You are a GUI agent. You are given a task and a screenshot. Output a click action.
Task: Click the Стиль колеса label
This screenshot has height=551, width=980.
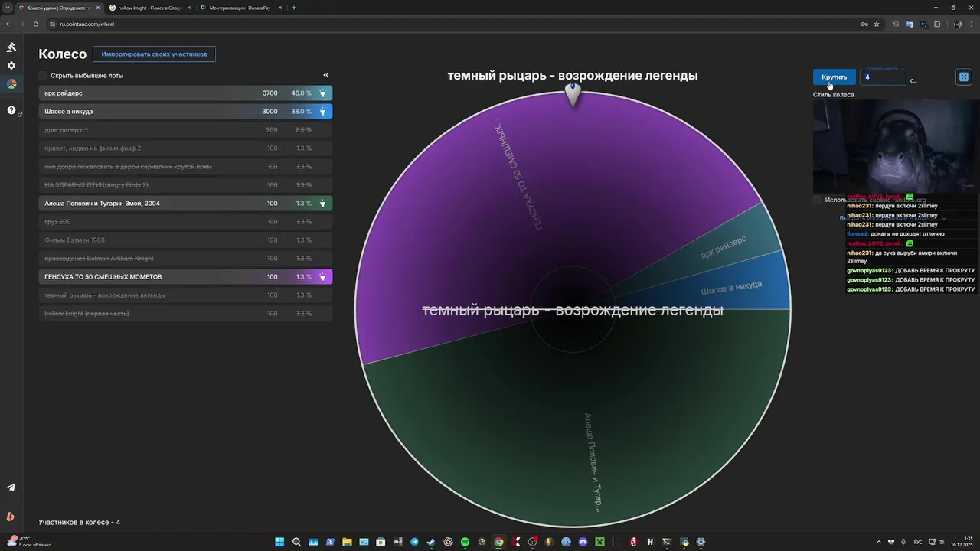point(834,95)
